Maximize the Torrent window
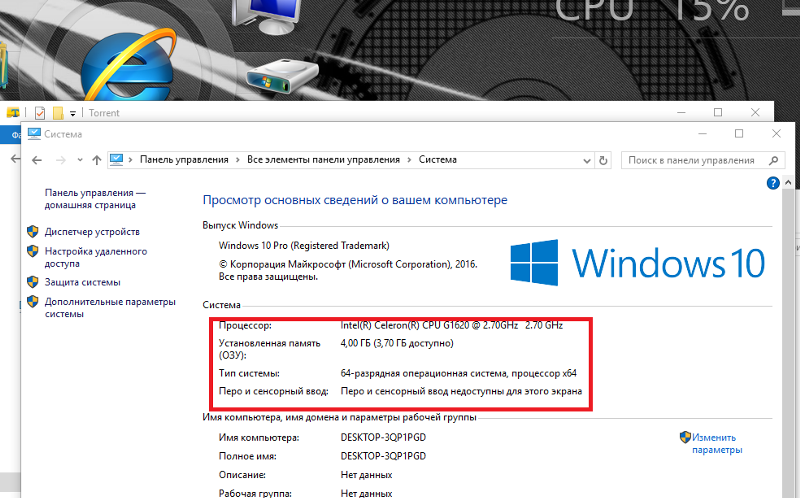800x498 pixels. (x=718, y=112)
